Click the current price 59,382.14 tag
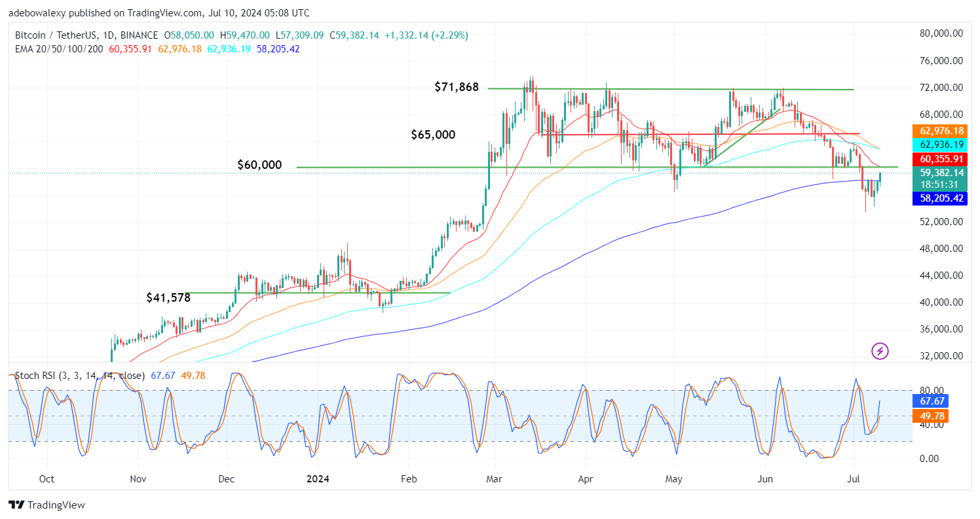980x519 pixels. pyautogui.click(x=940, y=173)
